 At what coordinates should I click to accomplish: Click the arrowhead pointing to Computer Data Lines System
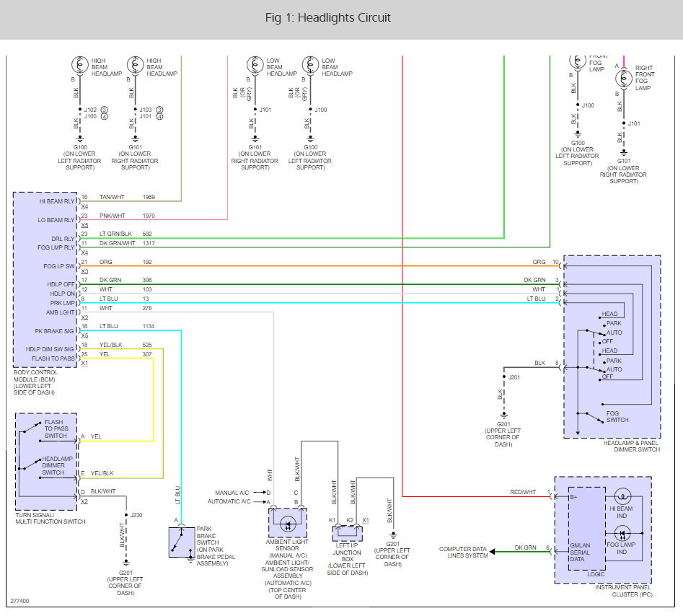pos(492,552)
